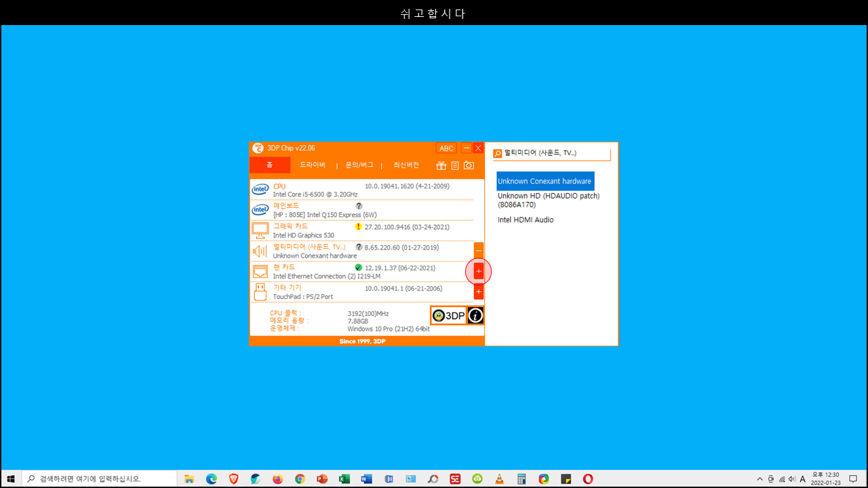Select Unknown HD (HDAUDIO patch) entry
Viewport: 868px width, 488px height.
tap(549, 200)
